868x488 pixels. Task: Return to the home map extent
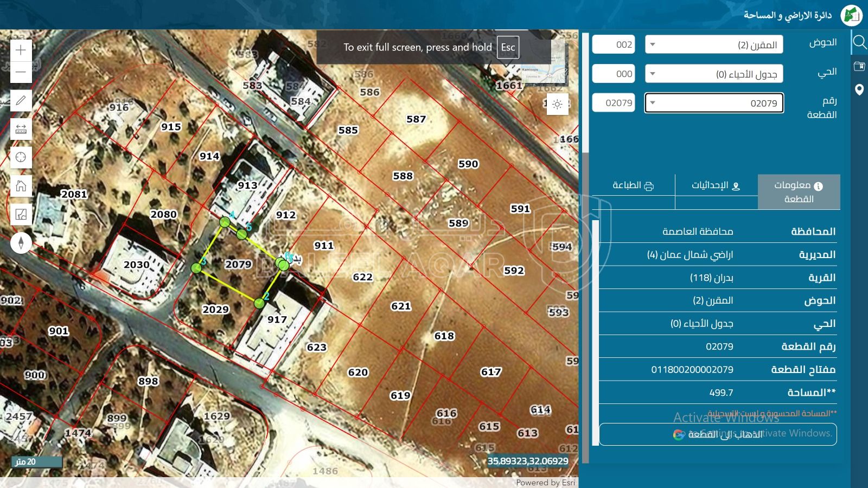(21, 186)
